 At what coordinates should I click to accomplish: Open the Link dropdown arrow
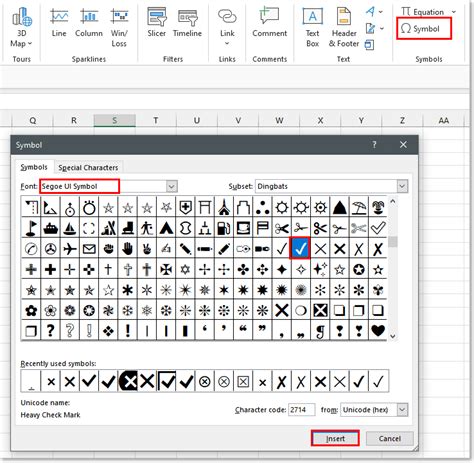[x=227, y=43]
